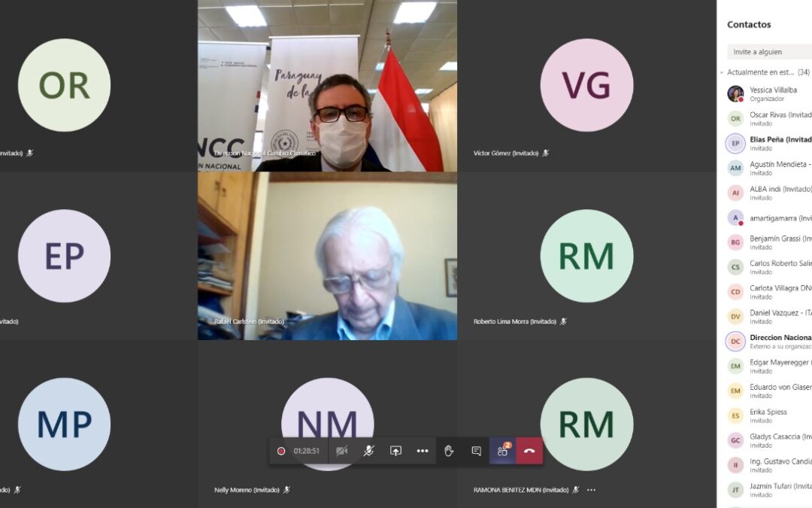This screenshot has width=812, height=508.
Task: Select the Rafael Carlstein video tile
Action: pos(327,256)
